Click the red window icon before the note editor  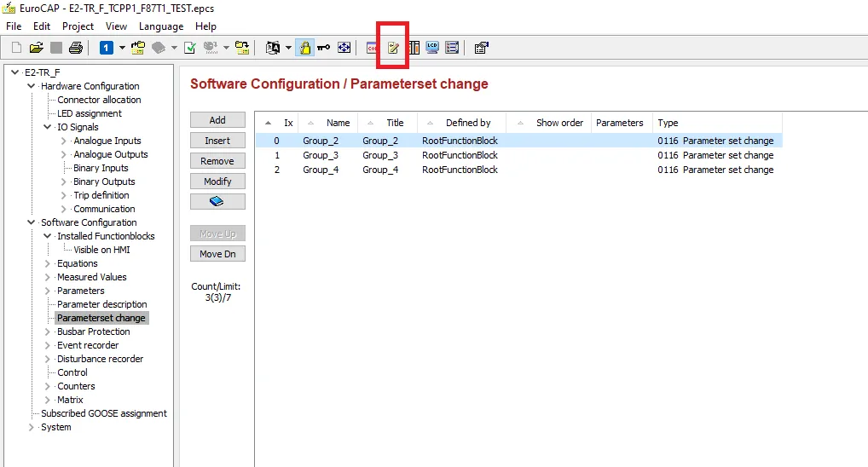pos(372,48)
